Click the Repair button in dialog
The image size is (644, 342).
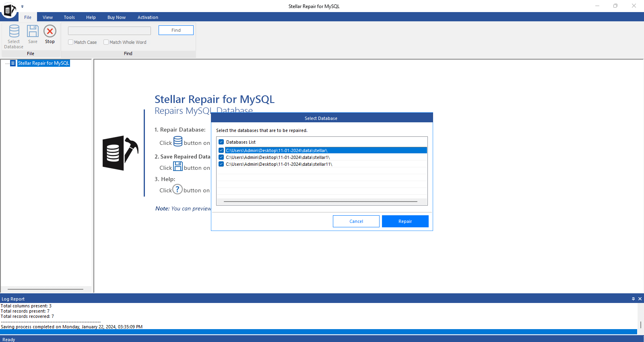coord(405,221)
